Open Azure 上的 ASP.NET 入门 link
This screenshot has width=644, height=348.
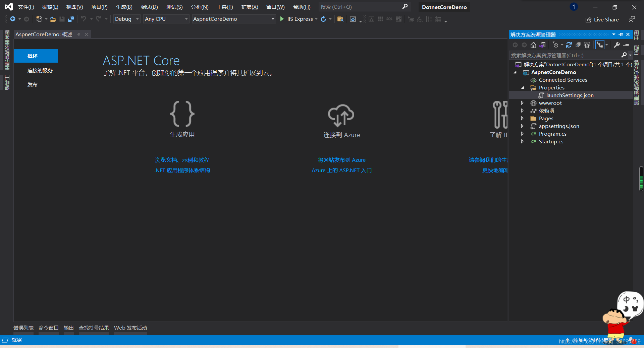click(342, 170)
